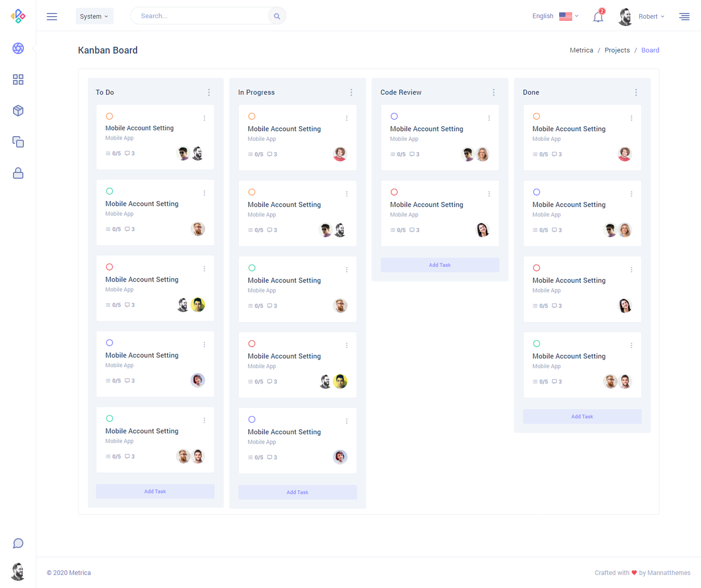This screenshot has height=588, width=701.
Task: Toggle green status circle on last Done card
Action: (536, 344)
